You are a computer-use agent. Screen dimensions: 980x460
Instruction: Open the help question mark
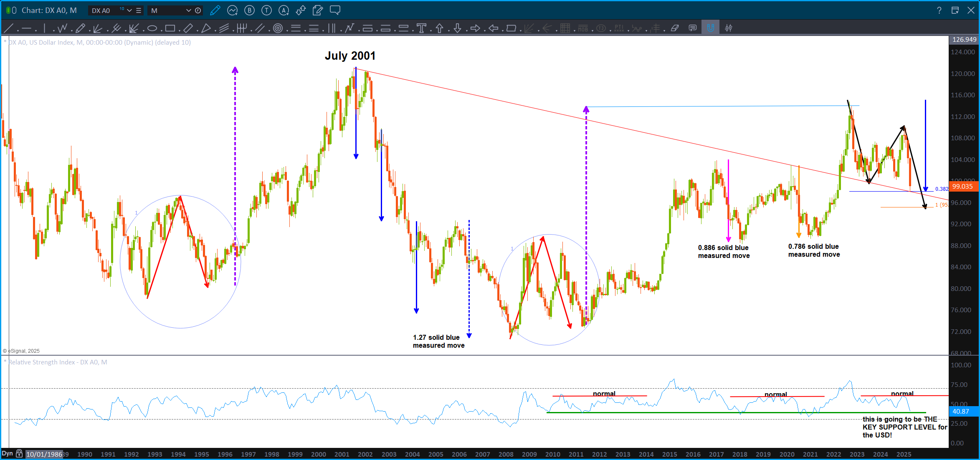pos(939,10)
